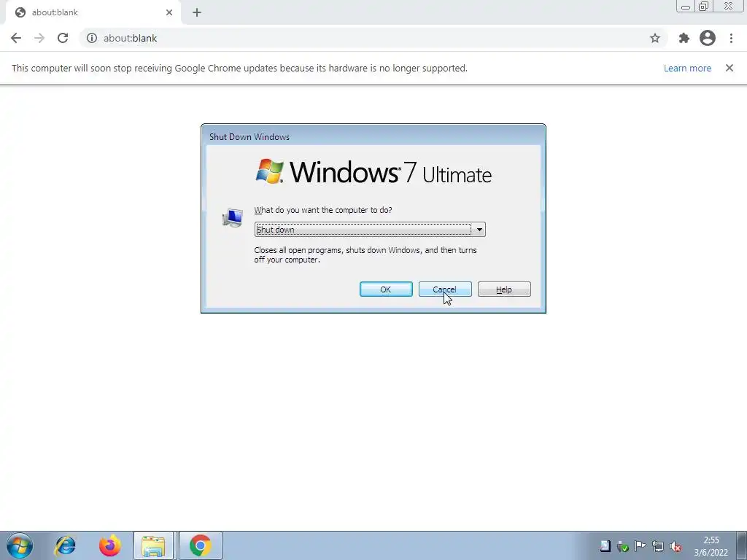Click the Action Center flag tray icon
The height and width of the screenshot is (560, 747).
(x=640, y=546)
